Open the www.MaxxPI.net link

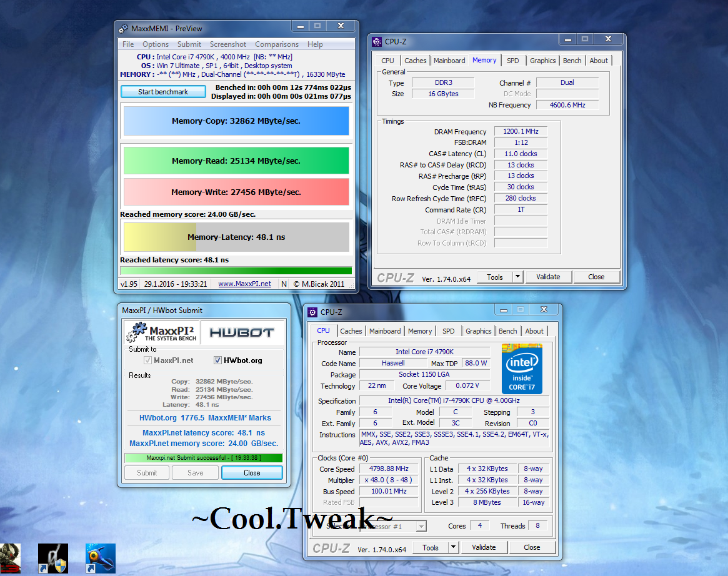pyautogui.click(x=245, y=284)
